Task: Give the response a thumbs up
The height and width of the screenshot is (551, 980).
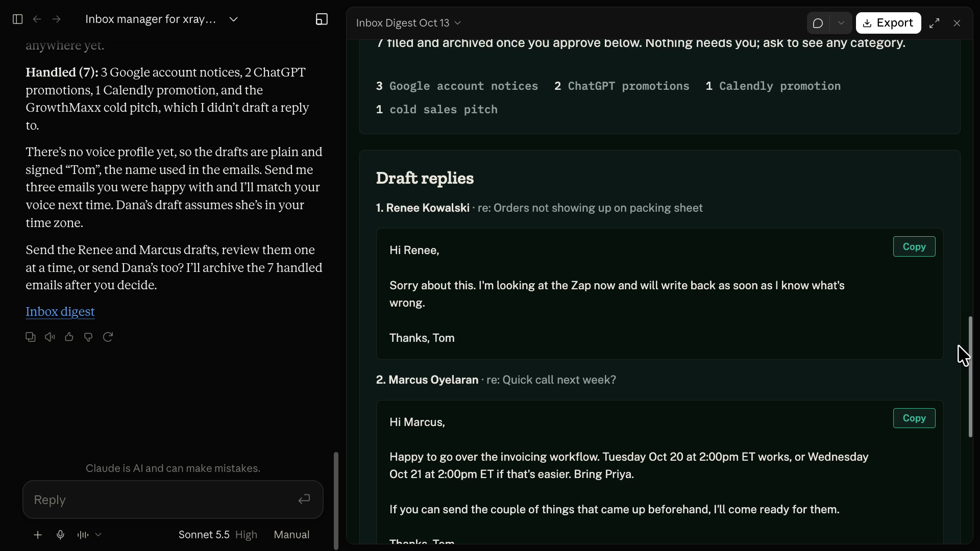Action: (x=69, y=337)
